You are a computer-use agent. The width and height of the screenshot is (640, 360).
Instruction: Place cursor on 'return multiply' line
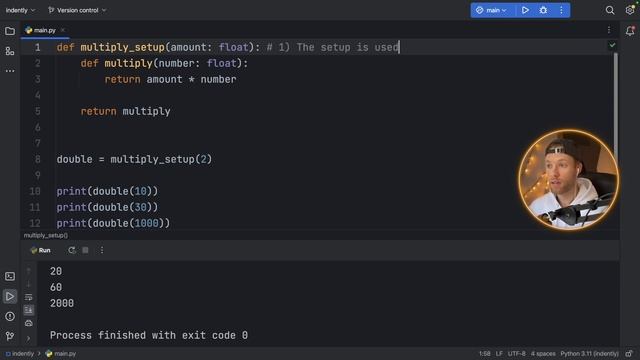pos(125,111)
